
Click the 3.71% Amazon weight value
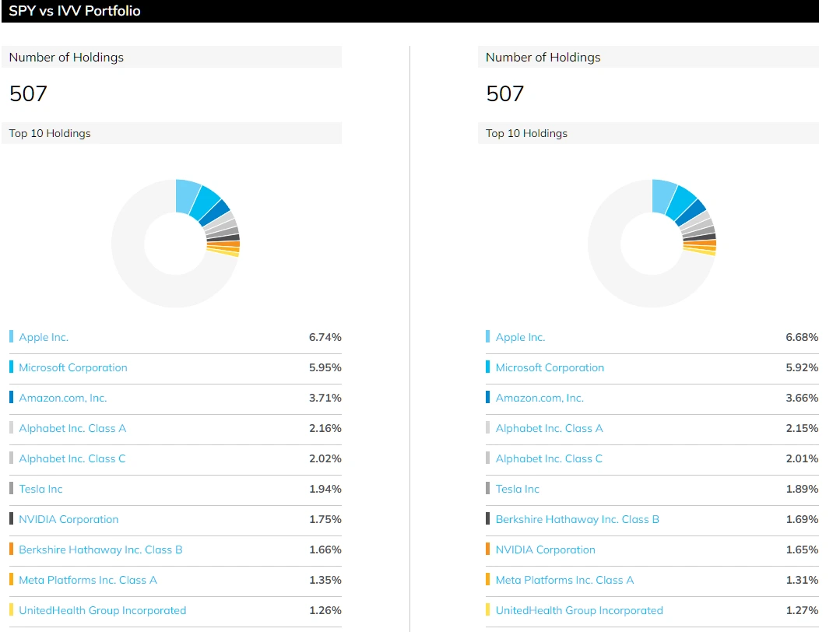click(x=325, y=398)
